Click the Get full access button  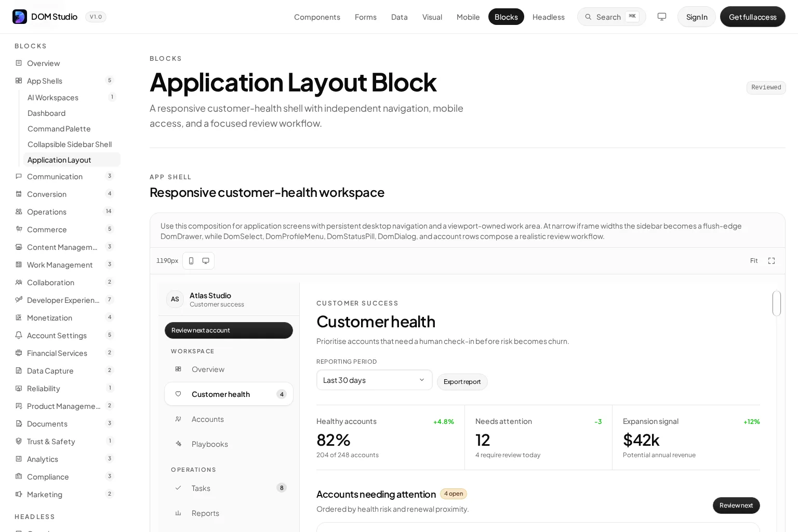click(x=753, y=17)
